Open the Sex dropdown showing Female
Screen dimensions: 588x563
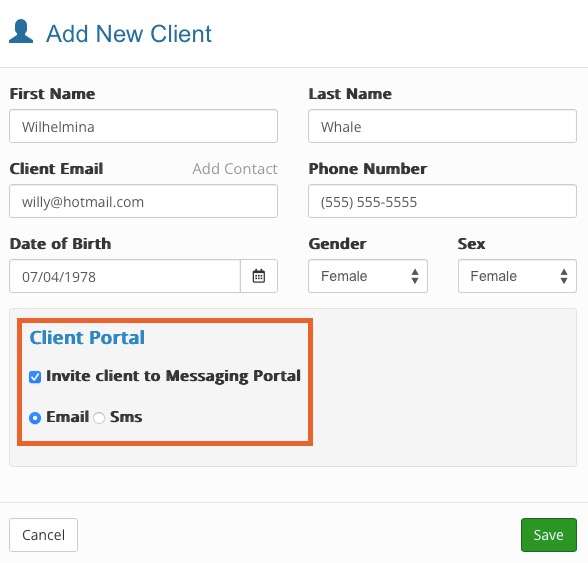[517, 276]
